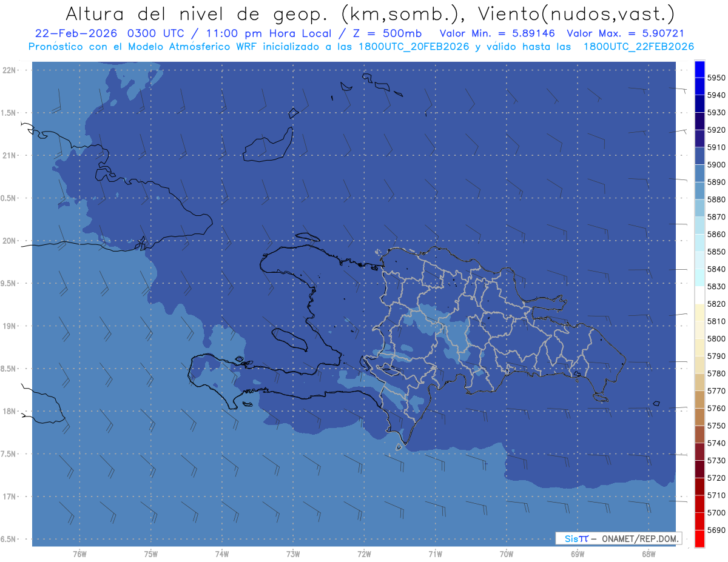Click the 5850 value on the color scale
Screen dimensions: 728x562
716,252
